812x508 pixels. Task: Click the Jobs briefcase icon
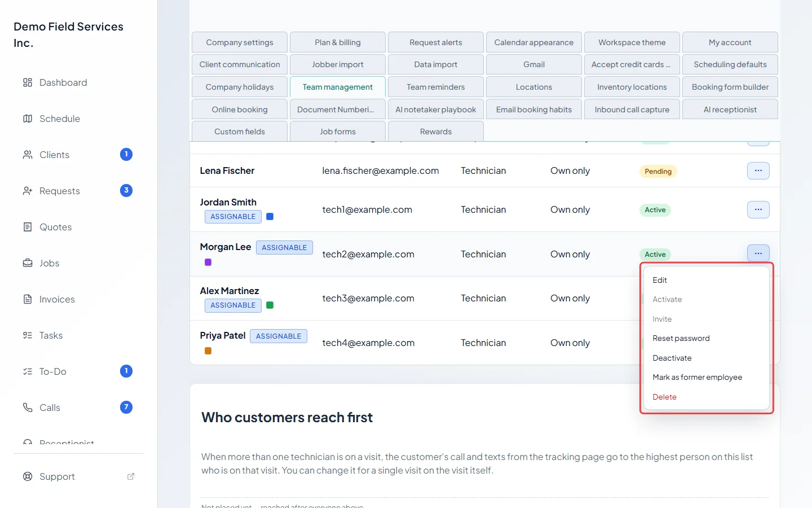(x=28, y=263)
